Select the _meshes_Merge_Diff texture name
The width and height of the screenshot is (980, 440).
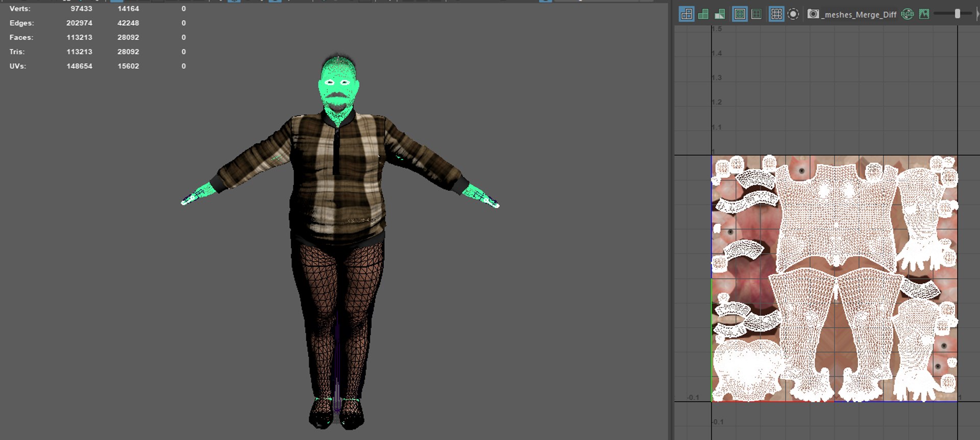coord(859,15)
